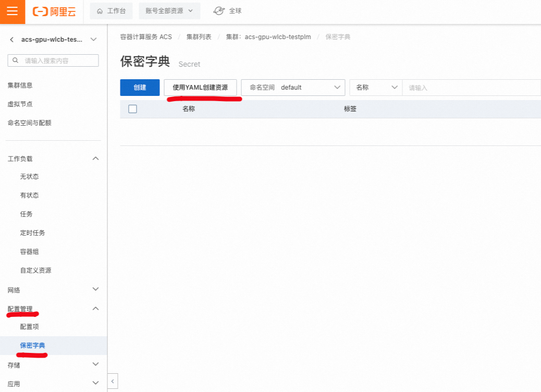Click the blue 创建 button
The width and height of the screenshot is (541, 392).
(x=140, y=88)
